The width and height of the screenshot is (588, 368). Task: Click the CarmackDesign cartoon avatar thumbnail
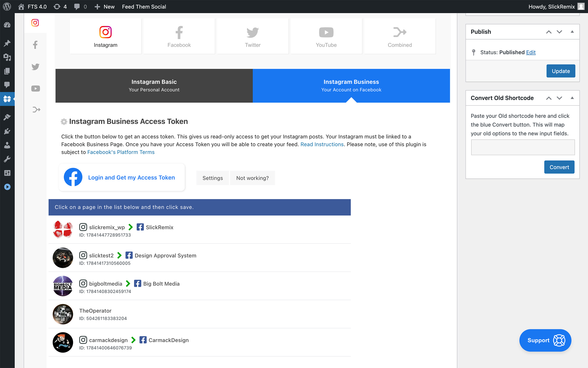coord(63,342)
